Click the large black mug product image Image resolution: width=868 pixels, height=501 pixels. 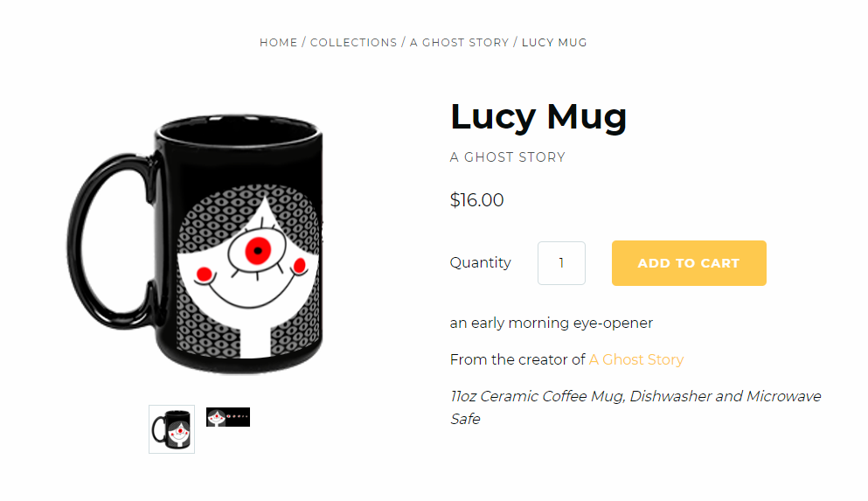(x=195, y=244)
